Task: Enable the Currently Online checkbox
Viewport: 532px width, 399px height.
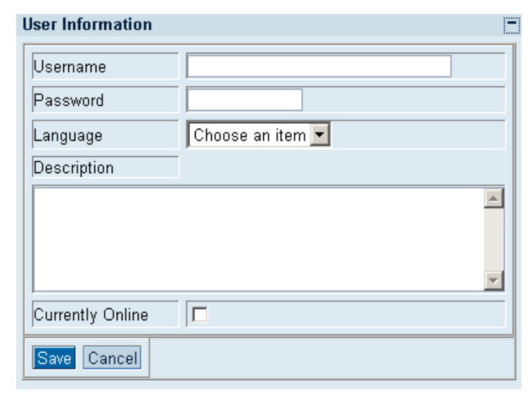Action: click(200, 315)
